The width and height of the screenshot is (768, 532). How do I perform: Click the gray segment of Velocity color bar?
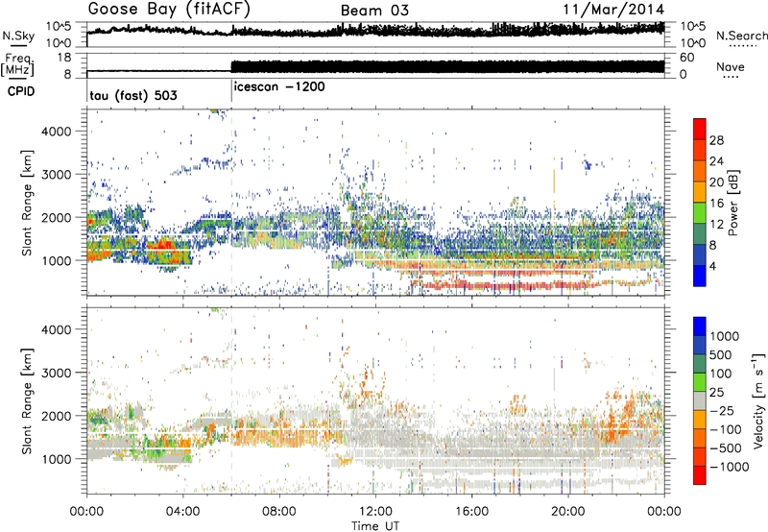coord(700,400)
